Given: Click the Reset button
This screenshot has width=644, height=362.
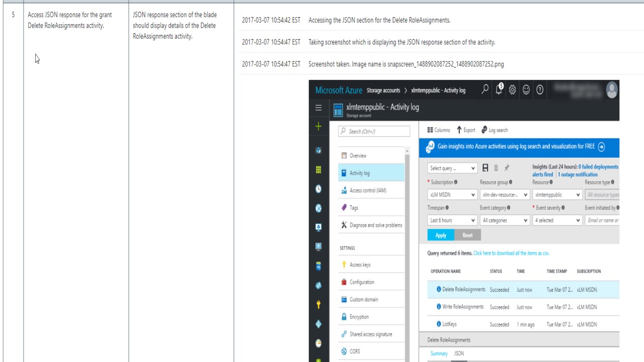Looking at the screenshot, I should (x=467, y=235).
